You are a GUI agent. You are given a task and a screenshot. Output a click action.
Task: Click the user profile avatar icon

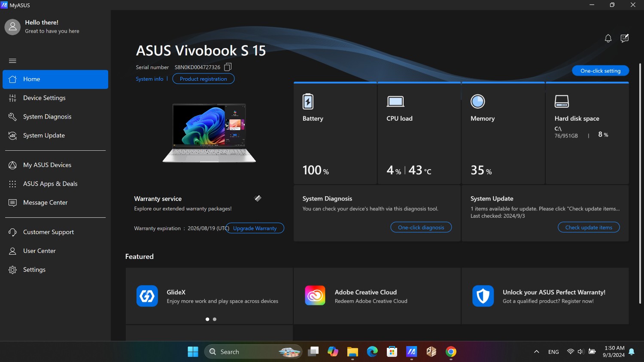(12, 27)
